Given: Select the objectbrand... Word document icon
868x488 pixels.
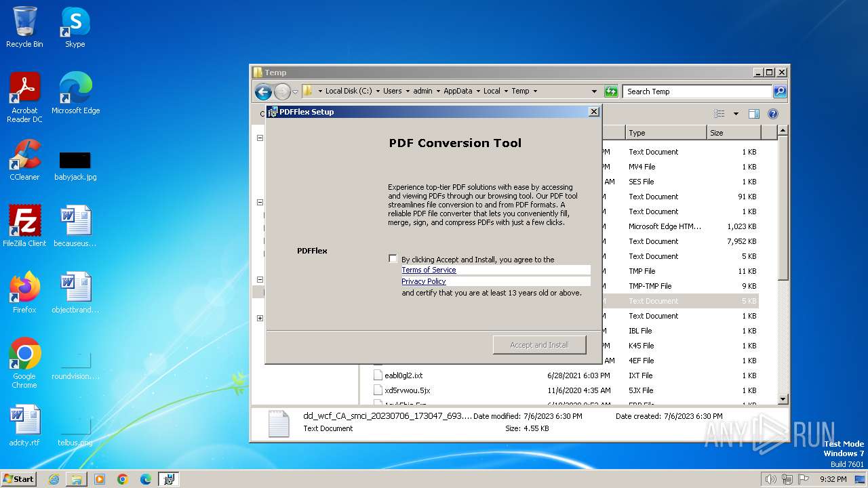Looking at the screenshot, I should (x=75, y=292).
